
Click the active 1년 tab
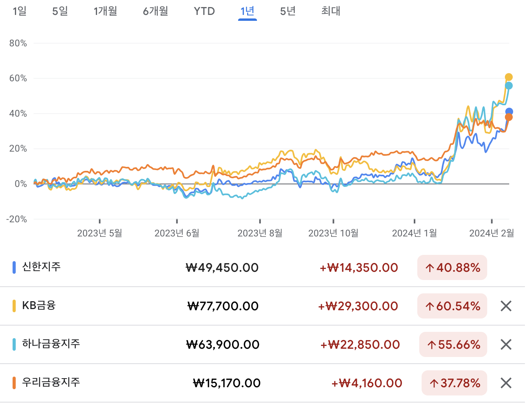point(248,11)
